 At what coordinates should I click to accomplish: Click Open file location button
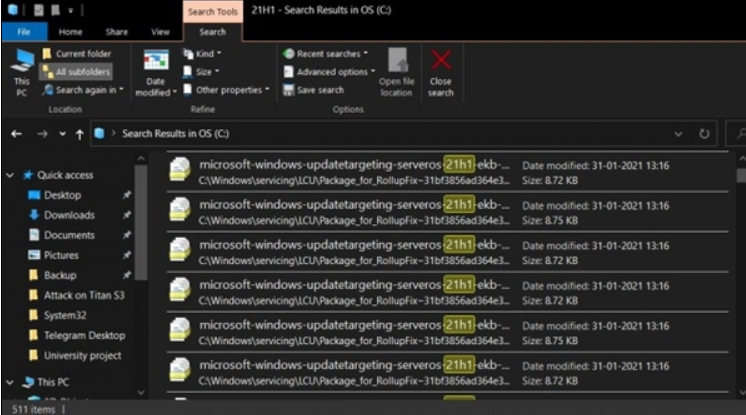point(396,72)
